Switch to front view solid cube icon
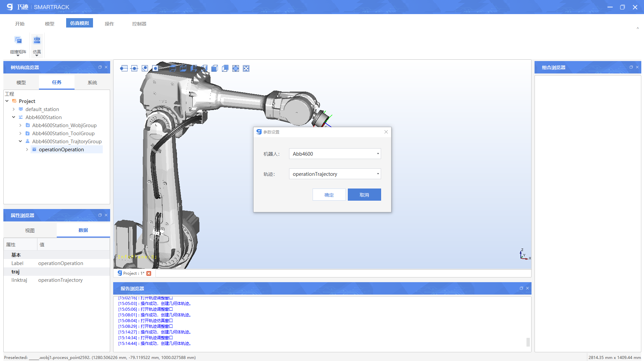 click(215, 68)
